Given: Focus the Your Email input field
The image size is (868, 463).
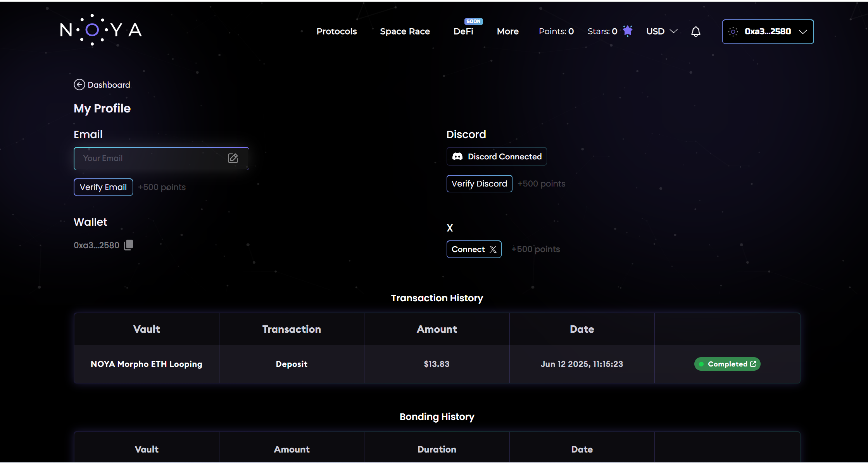Looking at the screenshot, I should tap(161, 158).
